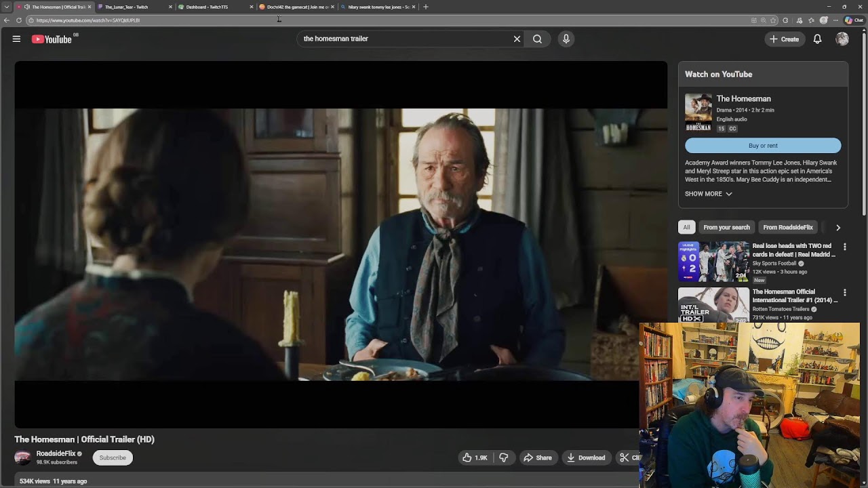Screen dimensions: 868x488
Task: Switch to Dochri42 the gamecat tab
Action: pyautogui.click(x=297, y=7)
